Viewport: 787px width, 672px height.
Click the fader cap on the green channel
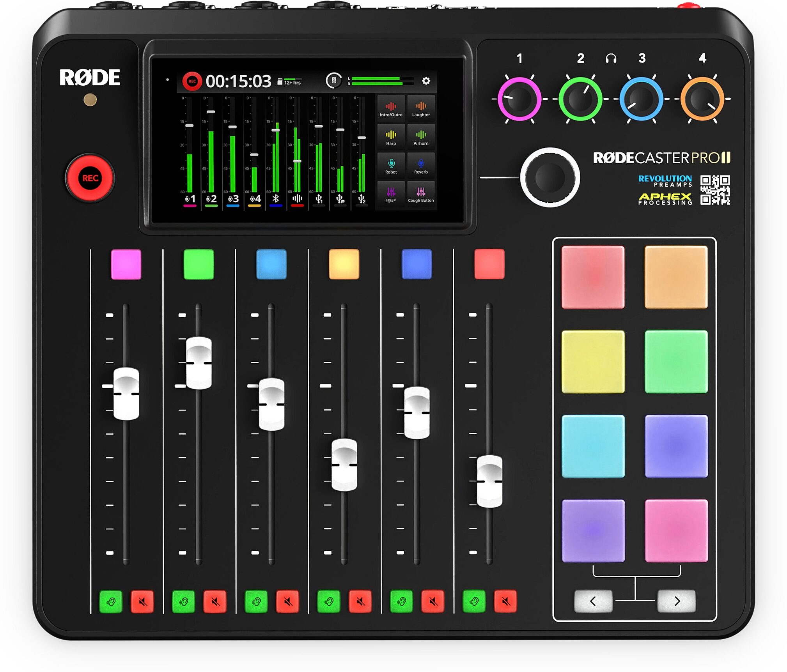199,363
